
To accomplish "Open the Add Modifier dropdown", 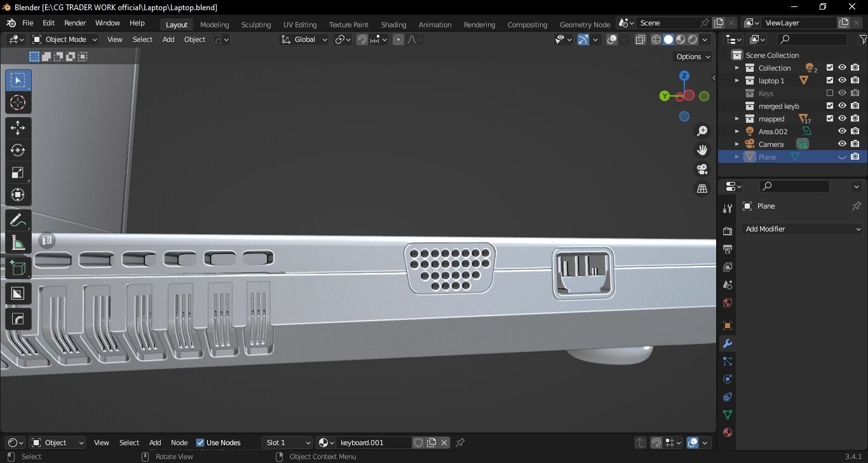I will [x=802, y=229].
